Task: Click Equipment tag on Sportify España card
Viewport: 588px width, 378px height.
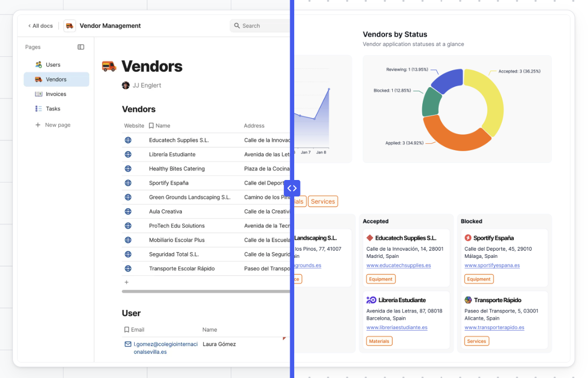Action: (479, 279)
